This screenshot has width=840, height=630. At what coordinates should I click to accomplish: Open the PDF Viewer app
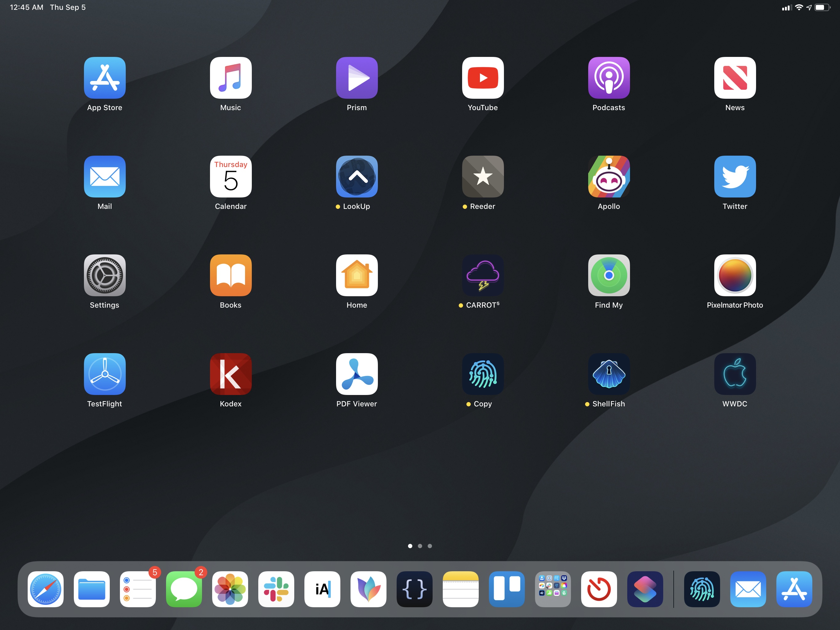[x=357, y=374]
